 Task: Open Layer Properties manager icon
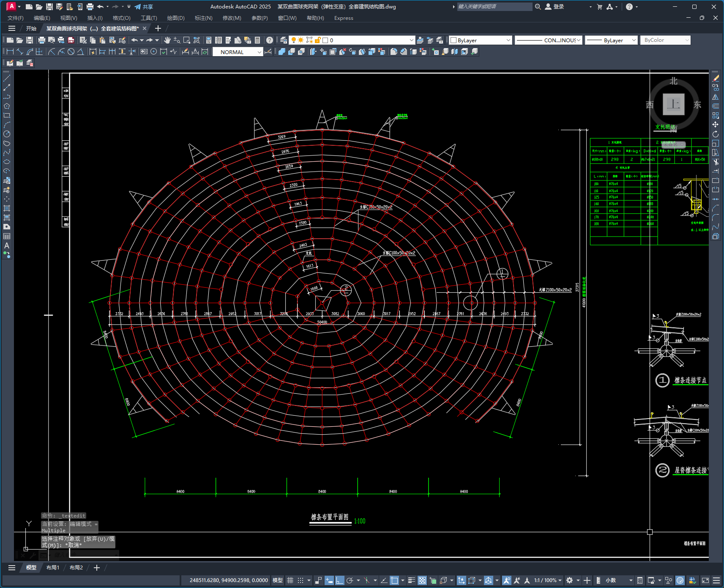(x=284, y=40)
